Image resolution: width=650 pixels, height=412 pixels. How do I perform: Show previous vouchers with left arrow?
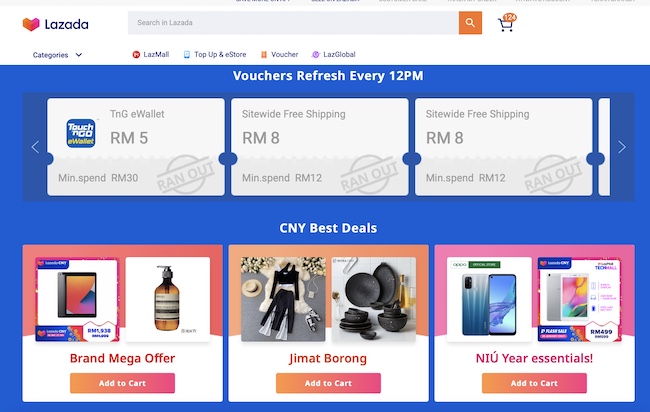coord(35,147)
